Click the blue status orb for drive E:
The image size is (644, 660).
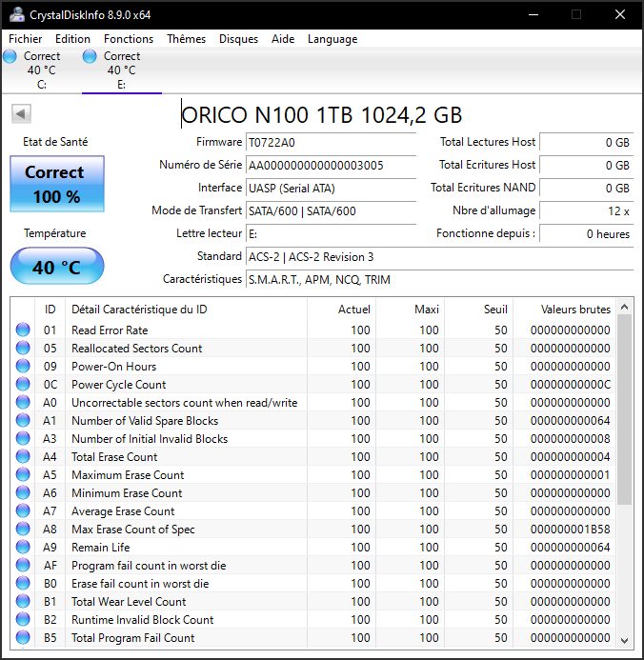(91, 57)
